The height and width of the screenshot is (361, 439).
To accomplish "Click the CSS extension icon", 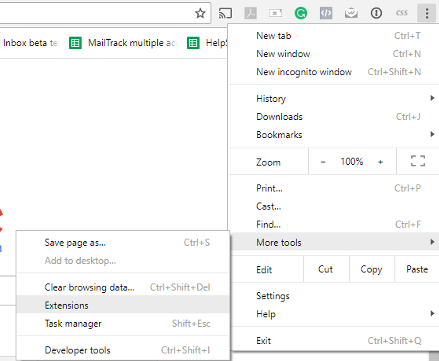I will tap(402, 13).
